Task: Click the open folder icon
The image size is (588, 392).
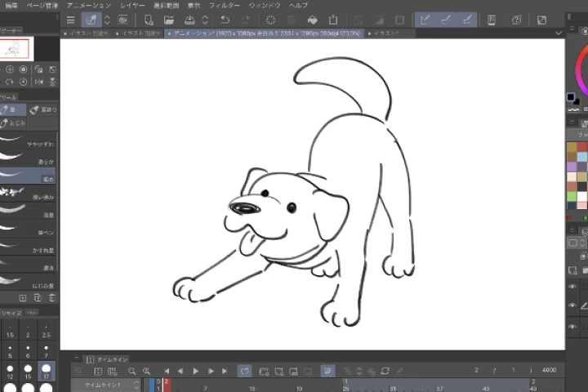Action: 168,20
